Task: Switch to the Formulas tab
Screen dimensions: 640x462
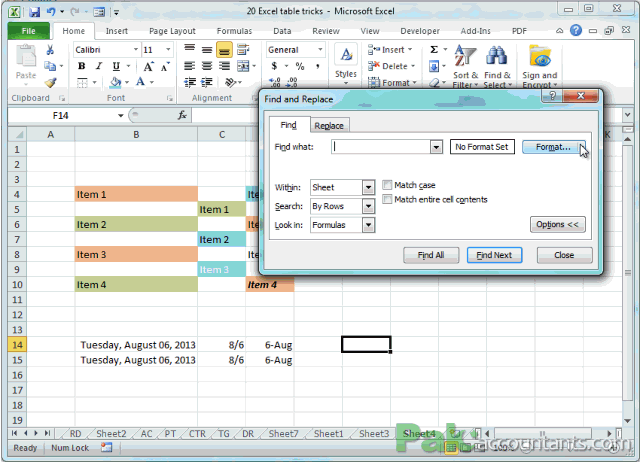Action: pyautogui.click(x=234, y=31)
